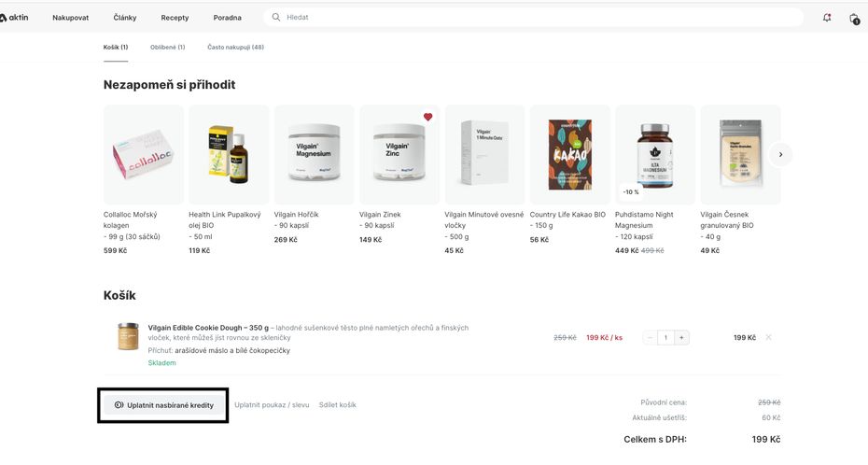The height and width of the screenshot is (465, 868).
Task: Switch to Oblíbené (1) tab
Action: [x=168, y=47]
